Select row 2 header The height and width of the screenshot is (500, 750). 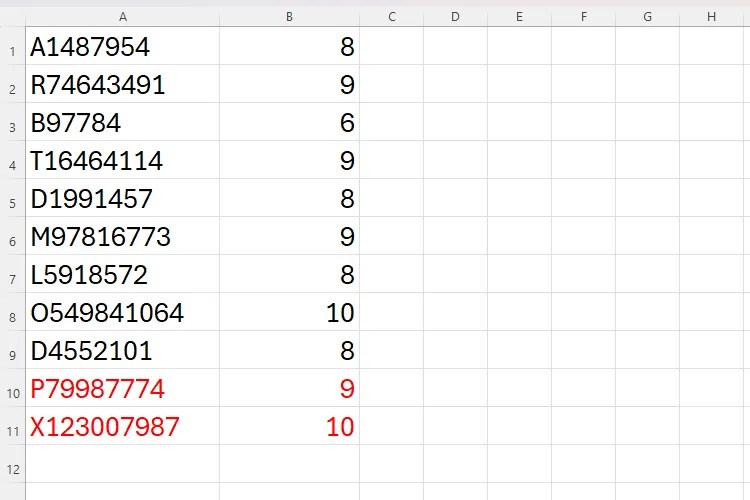point(12,84)
